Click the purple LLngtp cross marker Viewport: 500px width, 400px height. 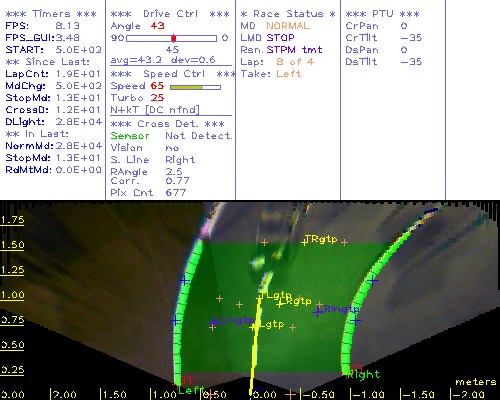pyautogui.click(x=213, y=322)
